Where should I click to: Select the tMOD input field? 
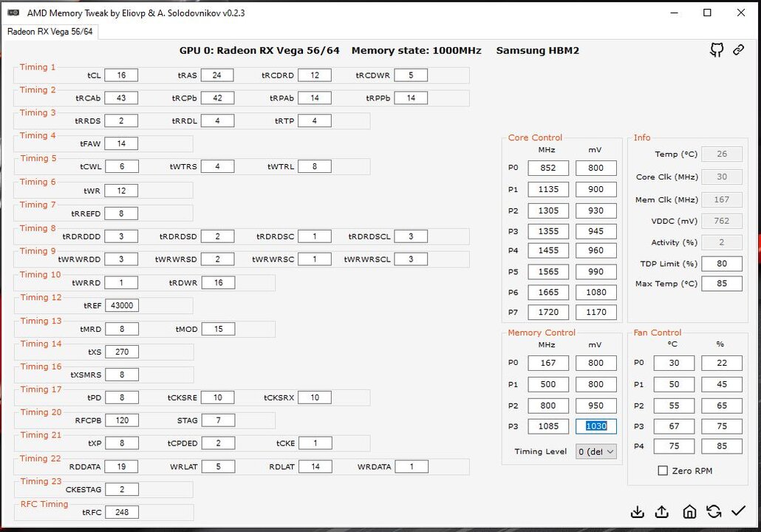point(218,329)
